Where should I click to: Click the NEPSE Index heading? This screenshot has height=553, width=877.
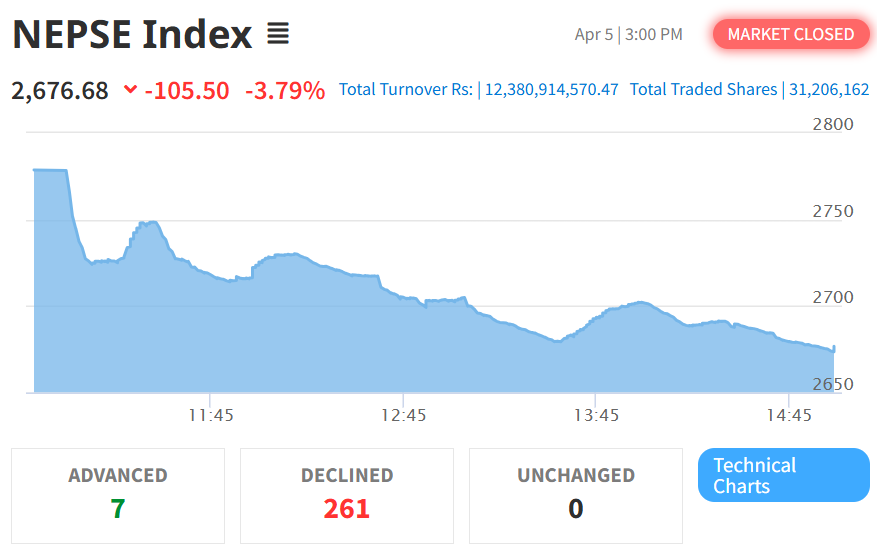pyautogui.click(x=132, y=35)
